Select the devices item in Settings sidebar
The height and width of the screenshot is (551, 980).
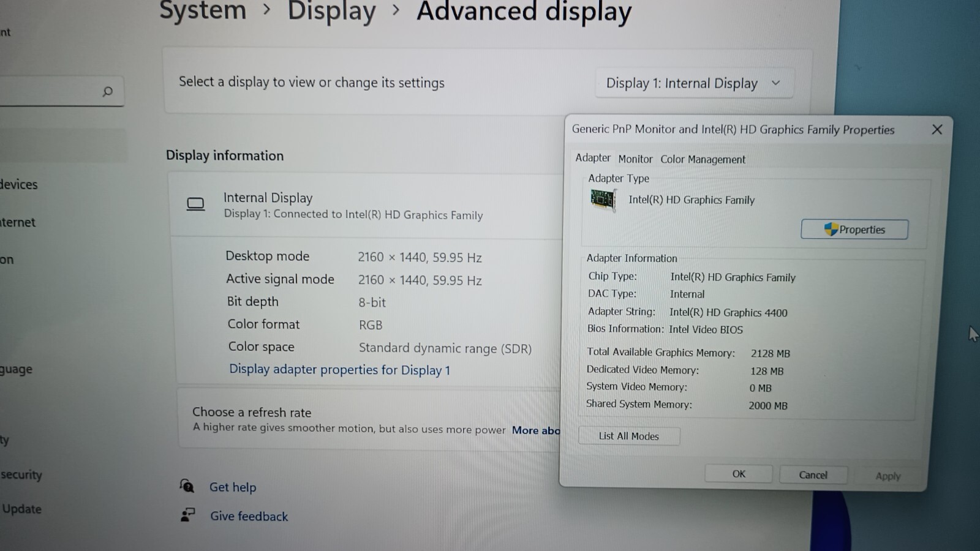18,184
